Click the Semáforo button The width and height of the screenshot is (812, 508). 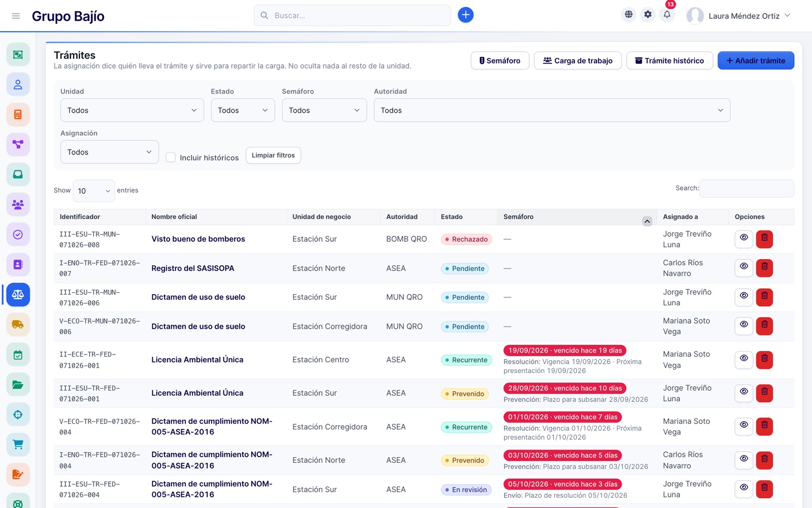click(500, 60)
